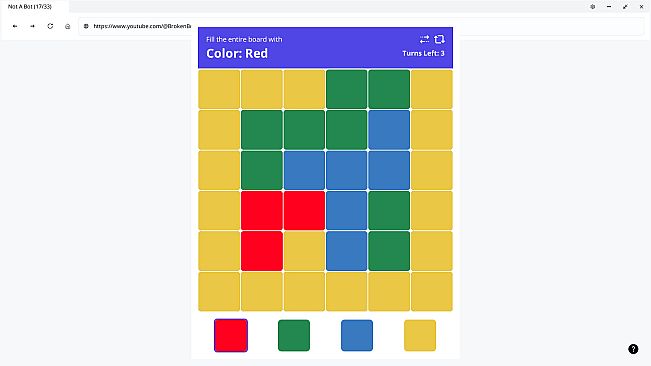The width and height of the screenshot is (651, 366).
Task: Open the black help question mark icon
Action: point(633,349)
